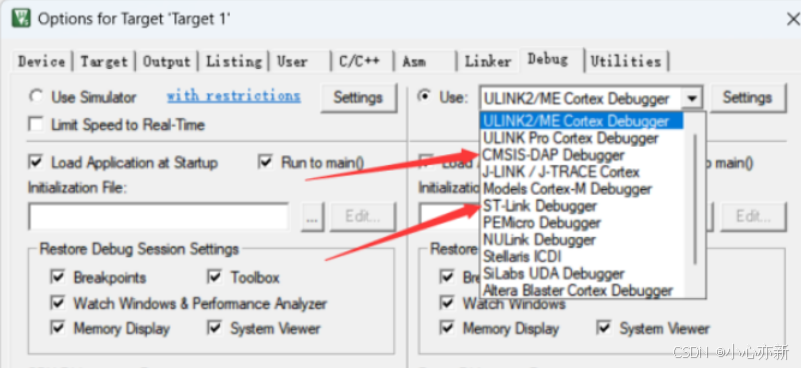This screenshot has width=801, height=368.
Task: Click the dropdown list scrollbar
Action: coord(695,199)
